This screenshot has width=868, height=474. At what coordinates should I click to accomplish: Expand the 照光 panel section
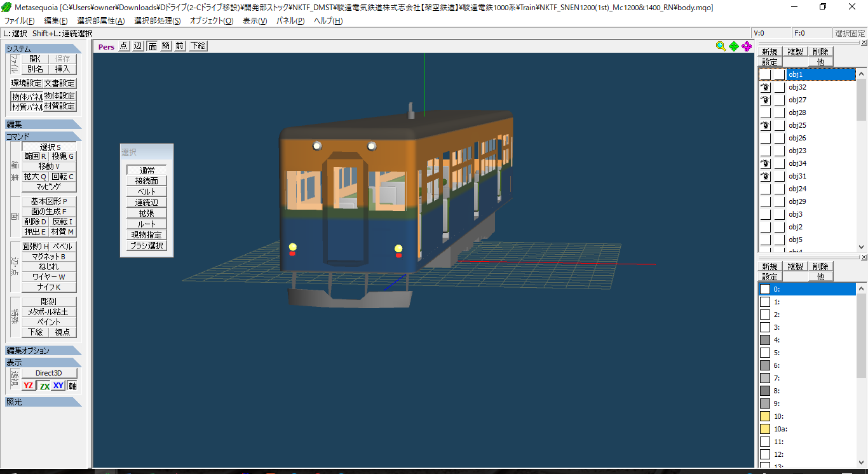point(43,402)
